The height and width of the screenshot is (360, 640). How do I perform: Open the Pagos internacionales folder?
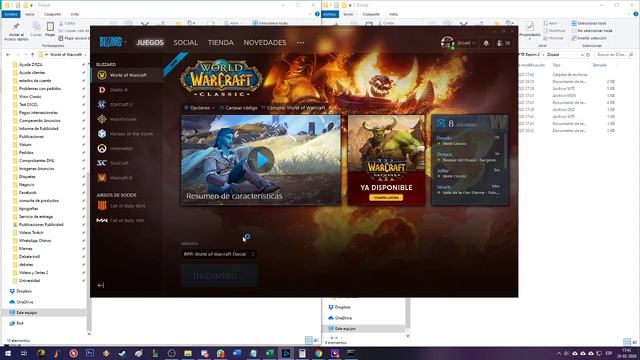tap(38, 113)
